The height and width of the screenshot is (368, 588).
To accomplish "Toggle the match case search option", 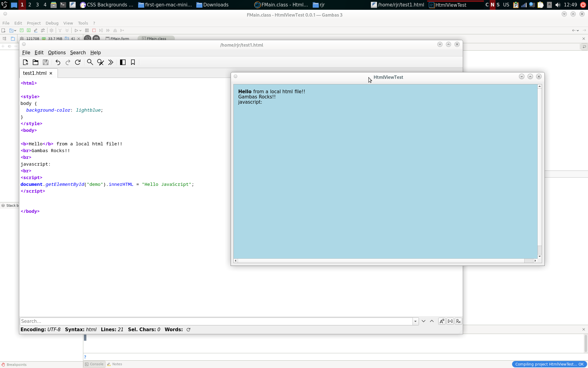I will pos(442,321).
